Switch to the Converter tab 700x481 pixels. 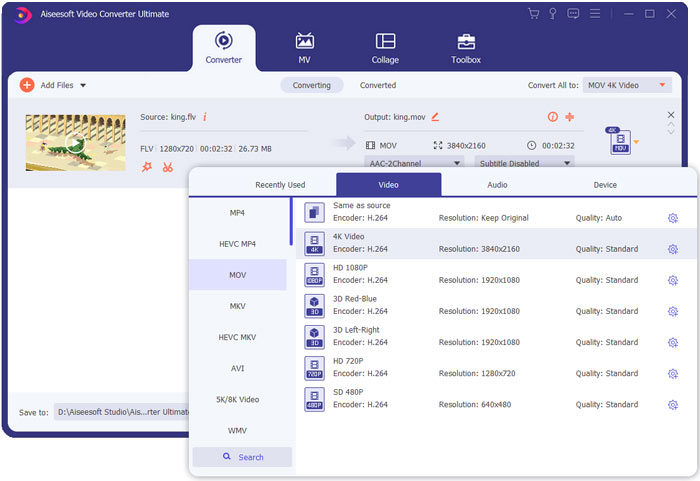tap(224, 48)
